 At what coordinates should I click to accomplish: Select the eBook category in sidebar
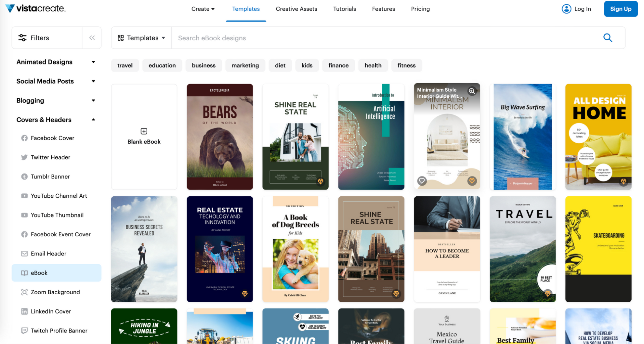(39, 273)
